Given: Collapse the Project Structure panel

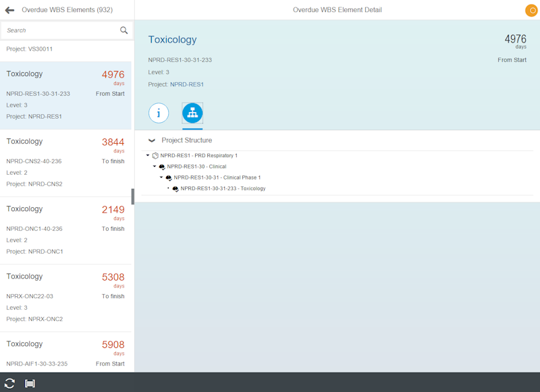Looking at the screenshot, I should [152, 140].
